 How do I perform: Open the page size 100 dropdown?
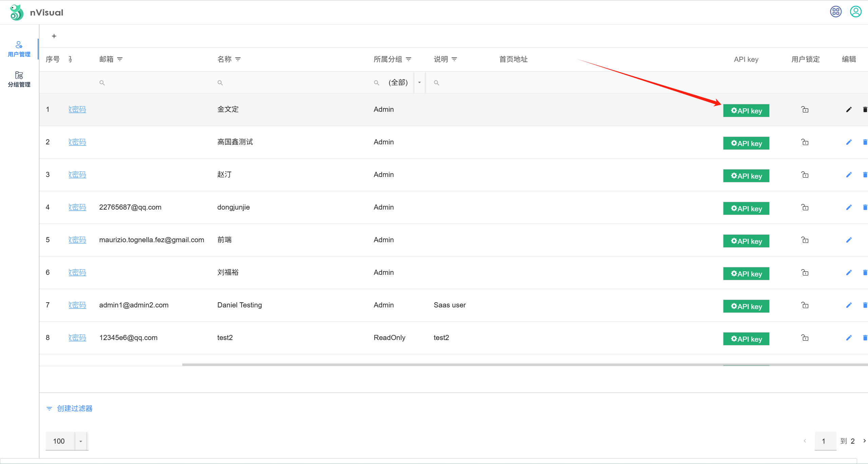coord(81,441)
